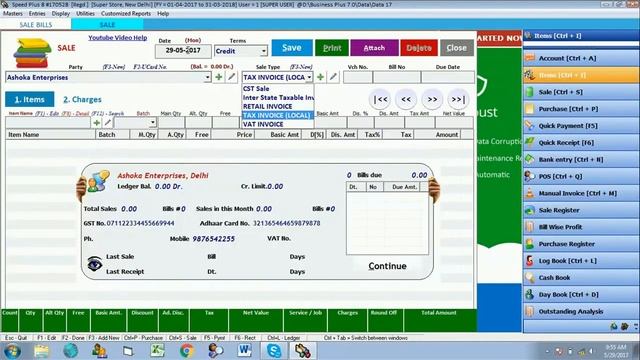Open Word from the taskbar
Viewport: 640px width, 360px height.
pyautogui.click(x=245, y=351)
